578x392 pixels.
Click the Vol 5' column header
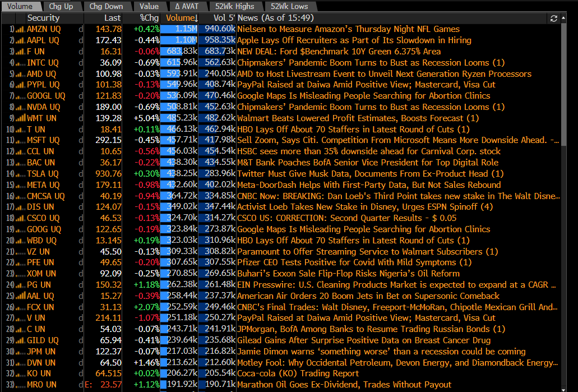(x=224, y=18)
